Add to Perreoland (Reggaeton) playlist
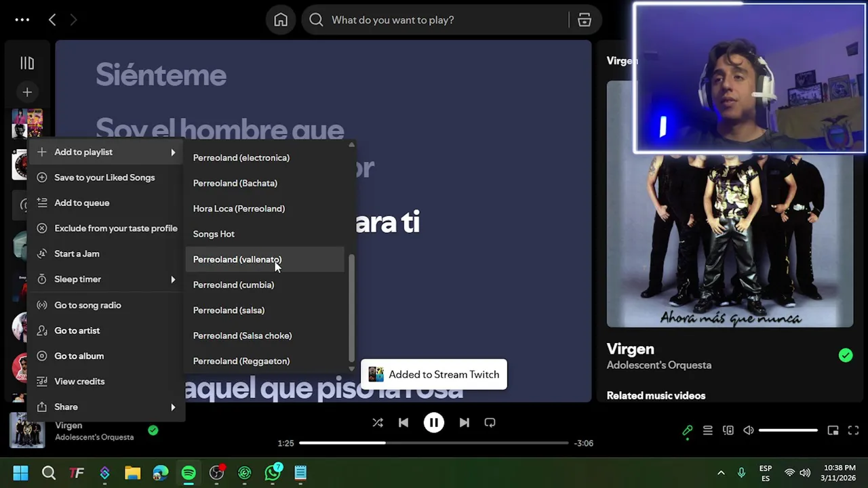Viewport: 868px width, 488px height. click(x=264, y=361)
